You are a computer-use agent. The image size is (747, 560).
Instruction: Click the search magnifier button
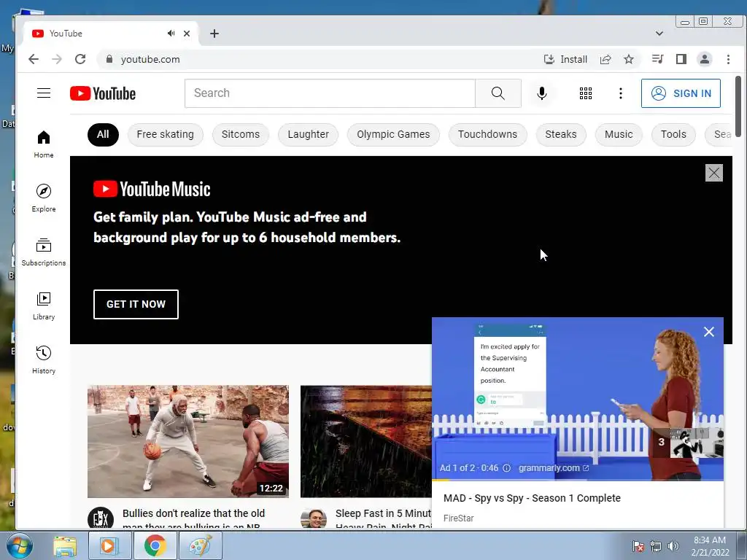[498, 93]
